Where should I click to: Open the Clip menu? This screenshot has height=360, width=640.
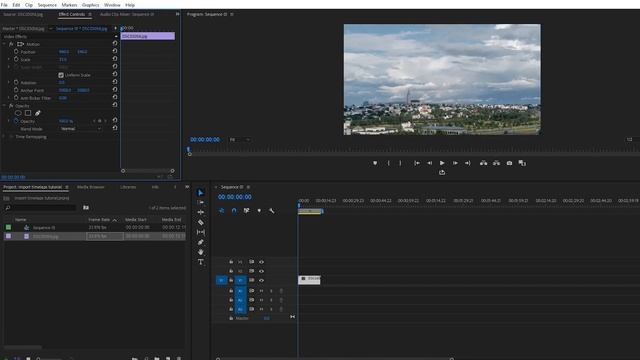click(x=29, y=5)
